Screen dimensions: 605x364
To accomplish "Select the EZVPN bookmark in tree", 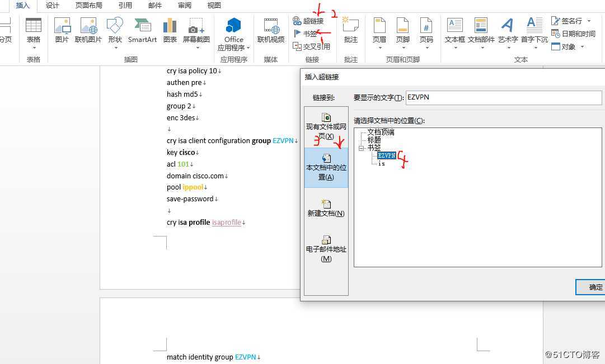I will (387, 155).
